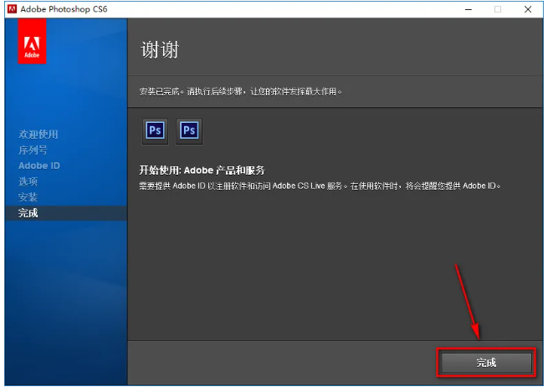Go to the Adobe ID sidebar step
This screenshot has width=548, height=392.
point(38,165)
